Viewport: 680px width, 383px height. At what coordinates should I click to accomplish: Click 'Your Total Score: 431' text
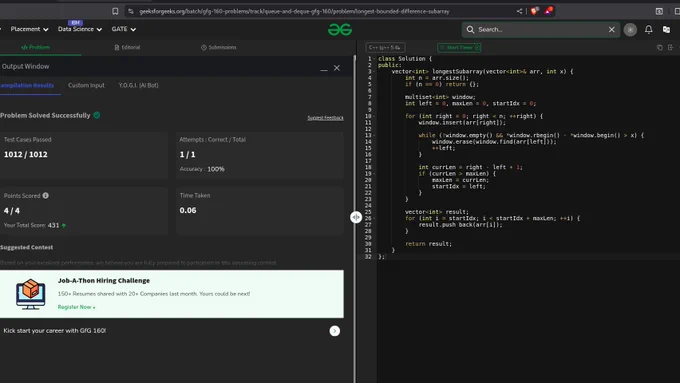pyautogui.click(x=31, y=225)
